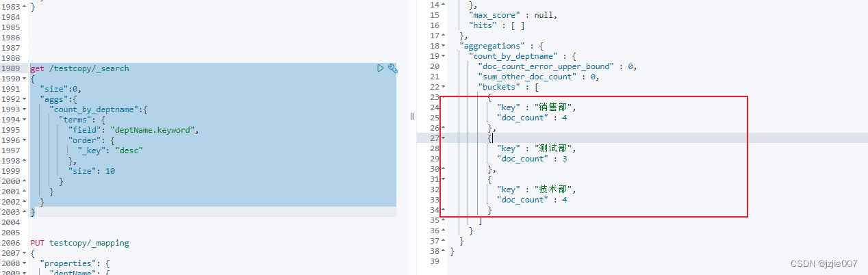Fold the order block on line 1996
This screenshot has height=275, width=868.
25,140
